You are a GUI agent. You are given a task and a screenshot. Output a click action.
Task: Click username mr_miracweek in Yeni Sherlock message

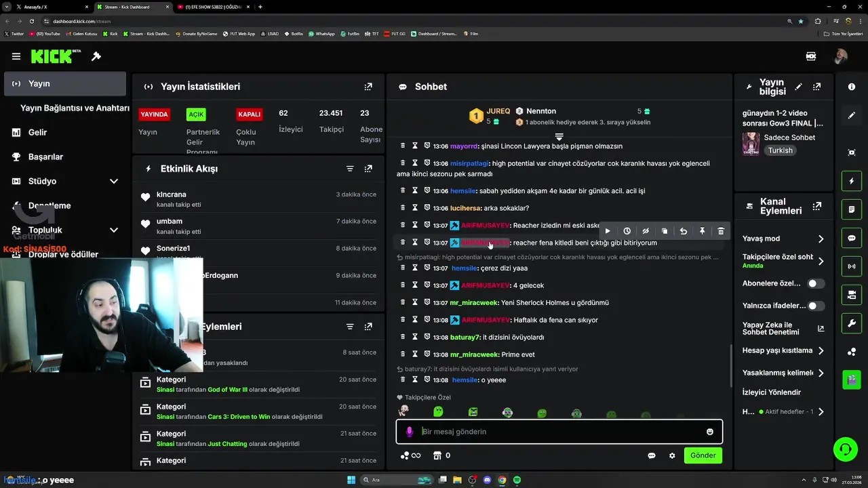(x=474, y=302)
